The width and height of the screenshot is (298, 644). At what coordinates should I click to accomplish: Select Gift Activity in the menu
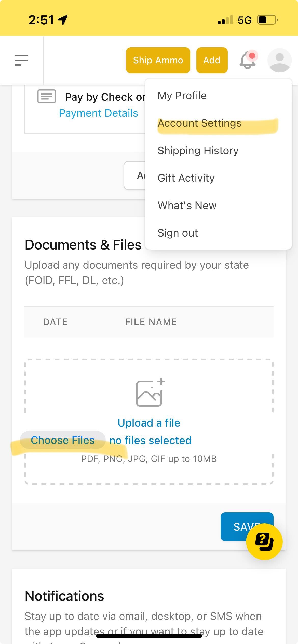[x=186, y=178]
